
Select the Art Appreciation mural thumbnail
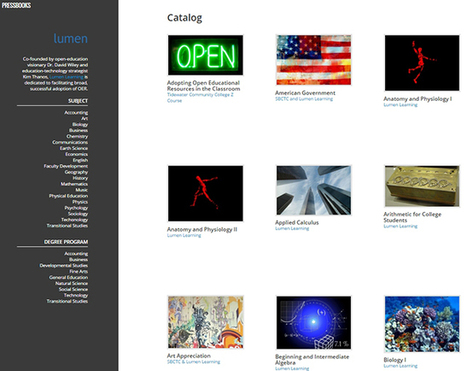(x=205, y=322)
